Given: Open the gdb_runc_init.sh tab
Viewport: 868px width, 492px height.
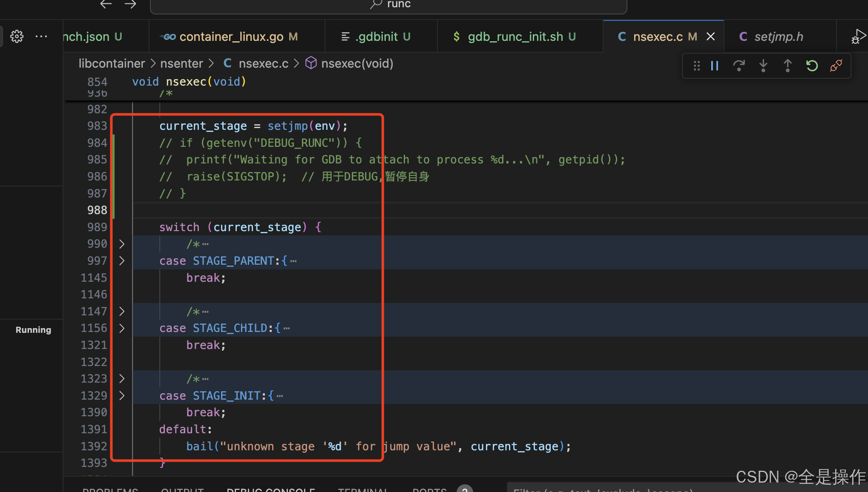Looking at the screenshot, I should 515,37.
